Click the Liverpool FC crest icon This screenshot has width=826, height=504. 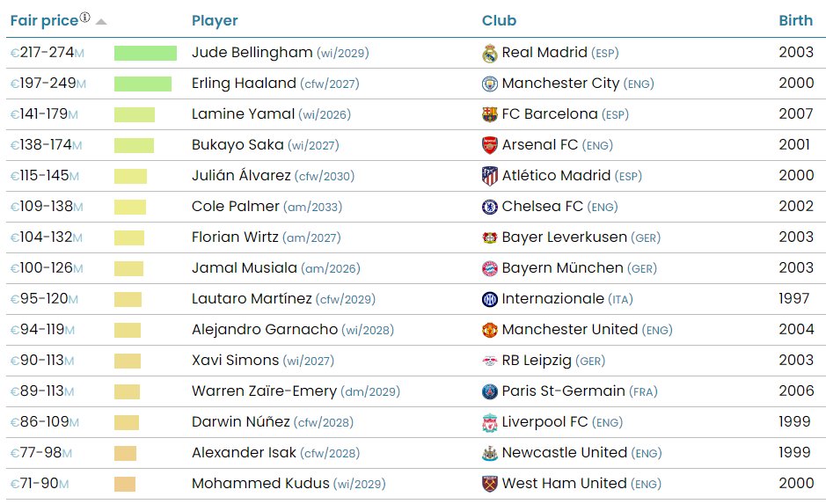point(489,422)
